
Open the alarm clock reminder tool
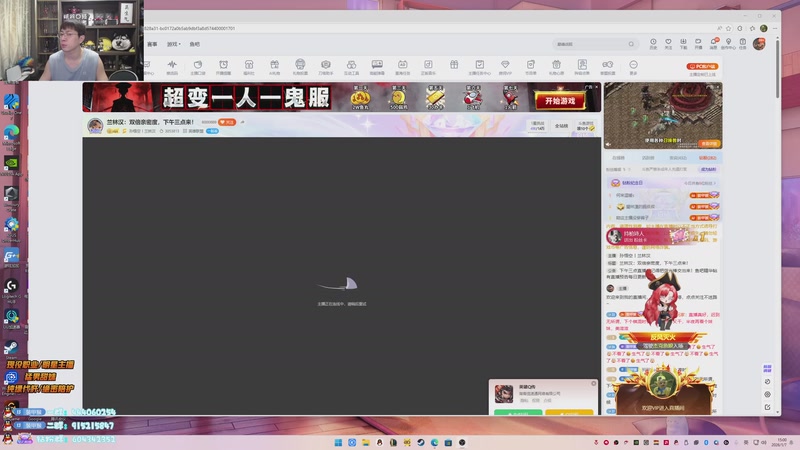point(223,65)
